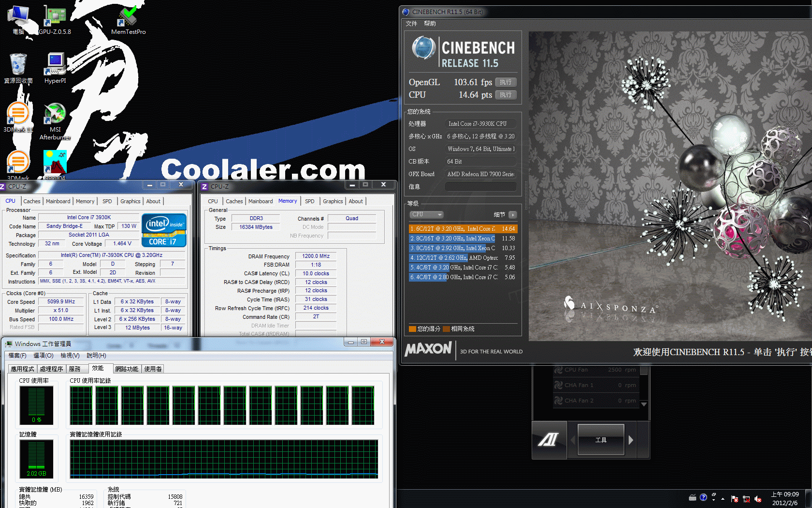The image size is (812, 508).
Task: Click the show desktop strip beside the taskbar clock
Action: [x=807, y=499]
